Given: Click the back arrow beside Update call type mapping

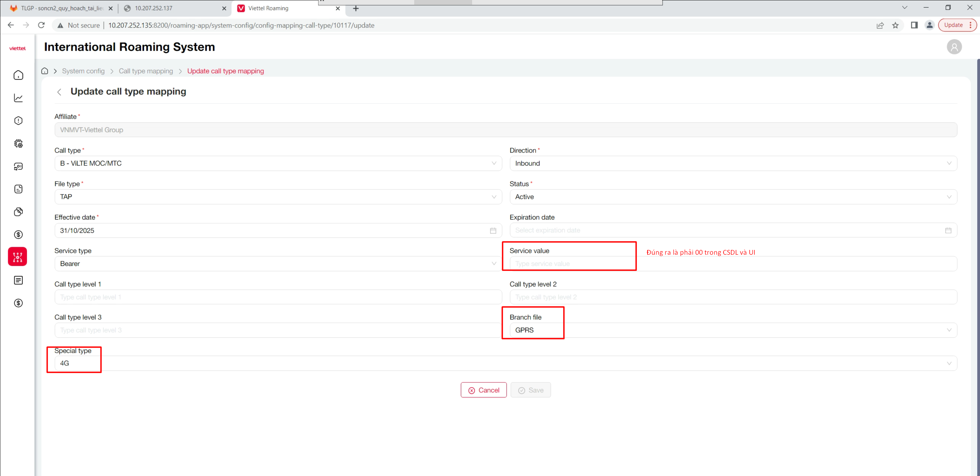Looking at the screenshot, I should click(x=59, y=92).
